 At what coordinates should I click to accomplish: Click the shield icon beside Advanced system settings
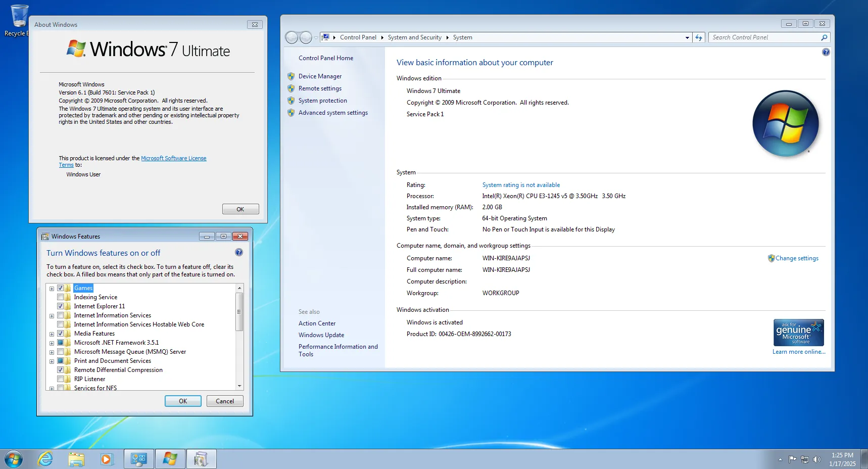(291, 113)
